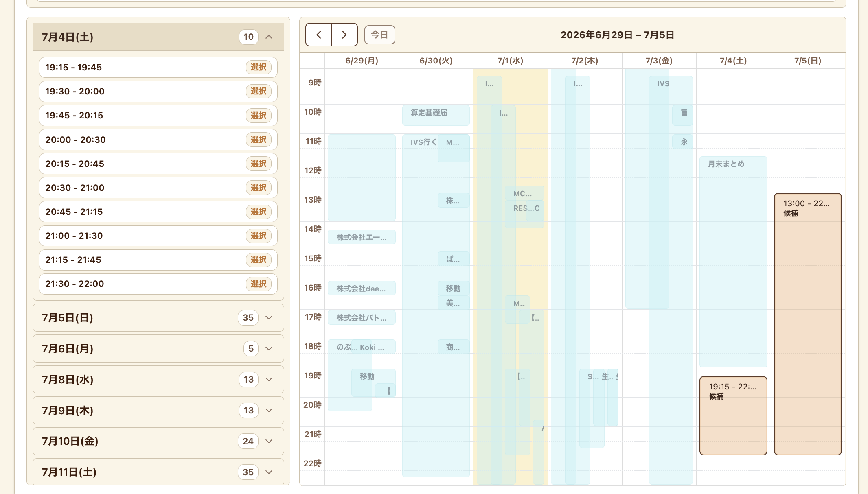
Task: Open the MC... event on 7/1
Action: click(524, 193)
